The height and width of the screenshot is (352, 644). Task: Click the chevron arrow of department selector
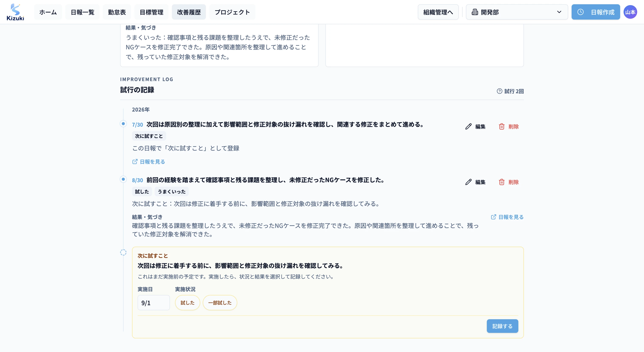click(x=559, y=12)
